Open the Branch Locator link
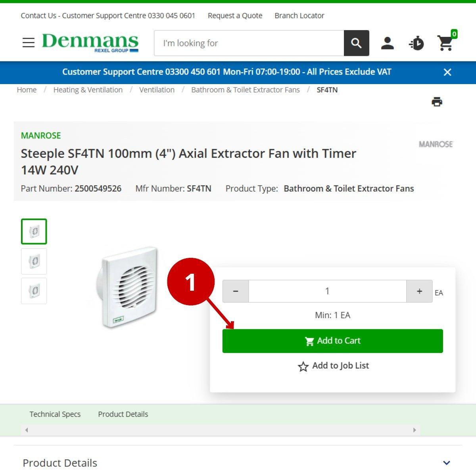This screenshot has height=476, width=476. [299, 15]
